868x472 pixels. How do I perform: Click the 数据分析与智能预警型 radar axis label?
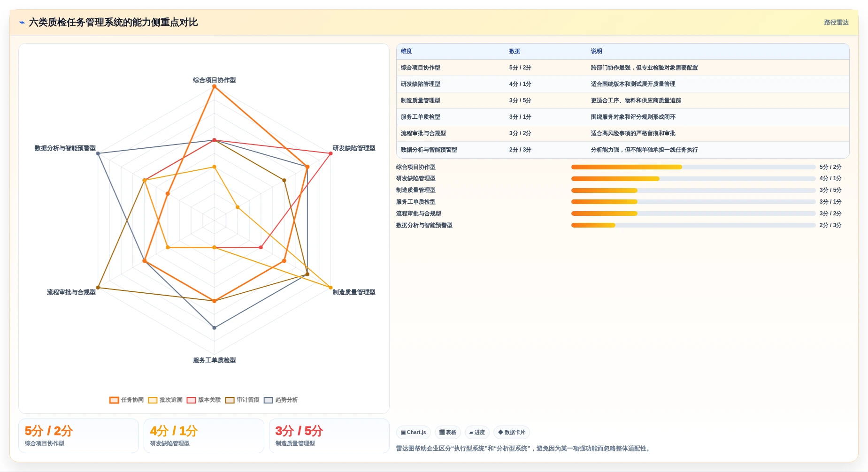point(65,148)
